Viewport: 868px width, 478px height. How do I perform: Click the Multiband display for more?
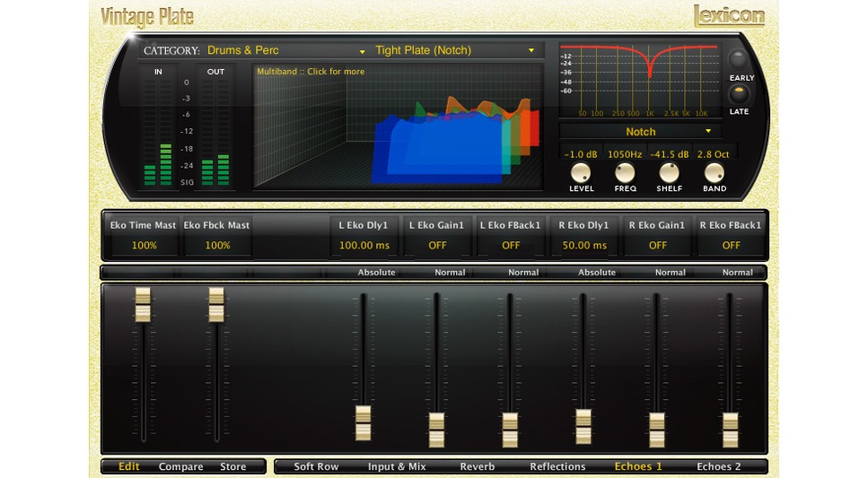coord(398,126)
